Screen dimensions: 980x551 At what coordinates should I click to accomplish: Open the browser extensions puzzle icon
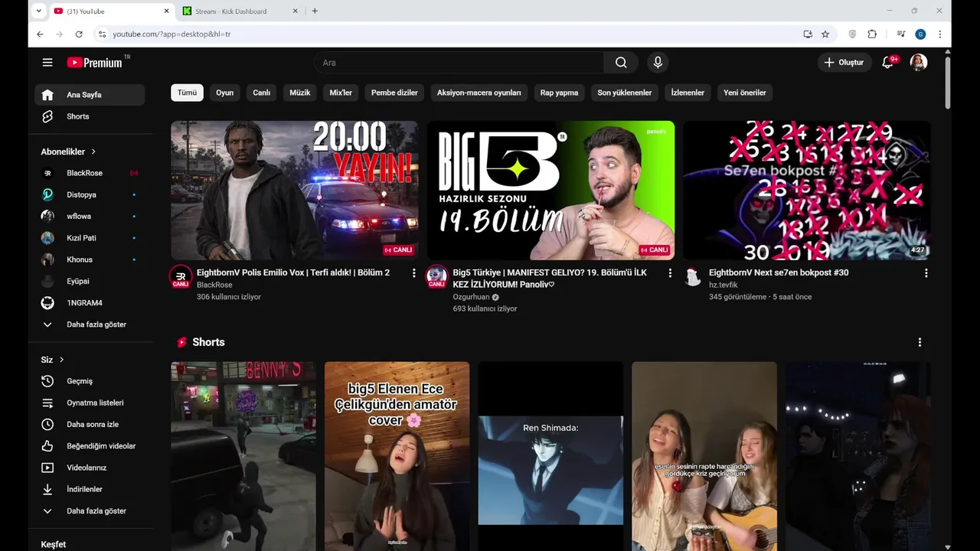[872, 34]
